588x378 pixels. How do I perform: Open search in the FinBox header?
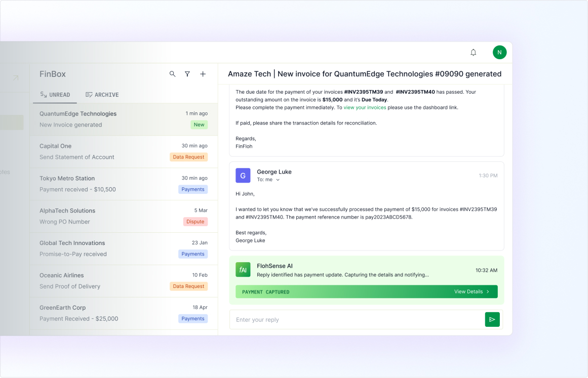172,74
